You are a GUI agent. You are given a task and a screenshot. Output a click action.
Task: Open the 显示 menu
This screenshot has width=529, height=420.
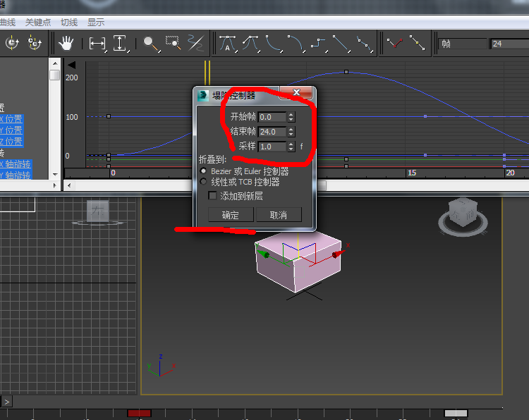96,23
